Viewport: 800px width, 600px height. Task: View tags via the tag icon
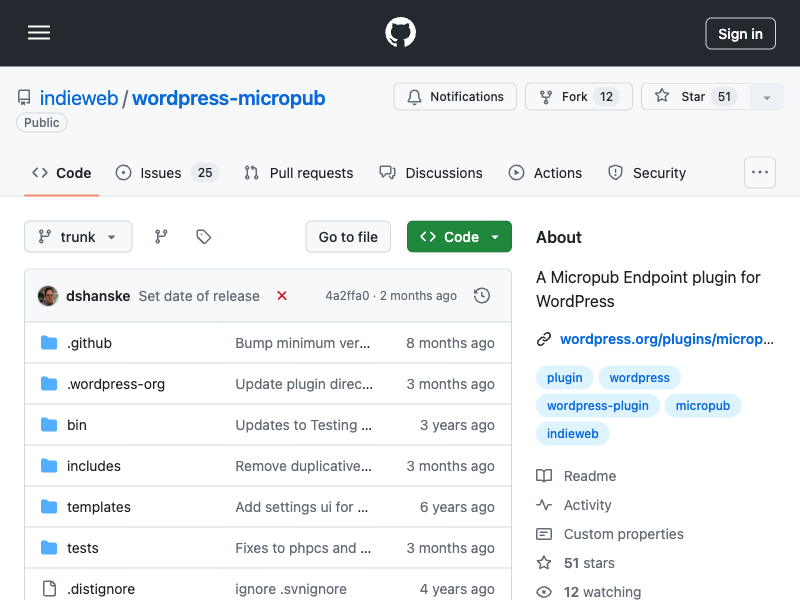tap(204, 237)
